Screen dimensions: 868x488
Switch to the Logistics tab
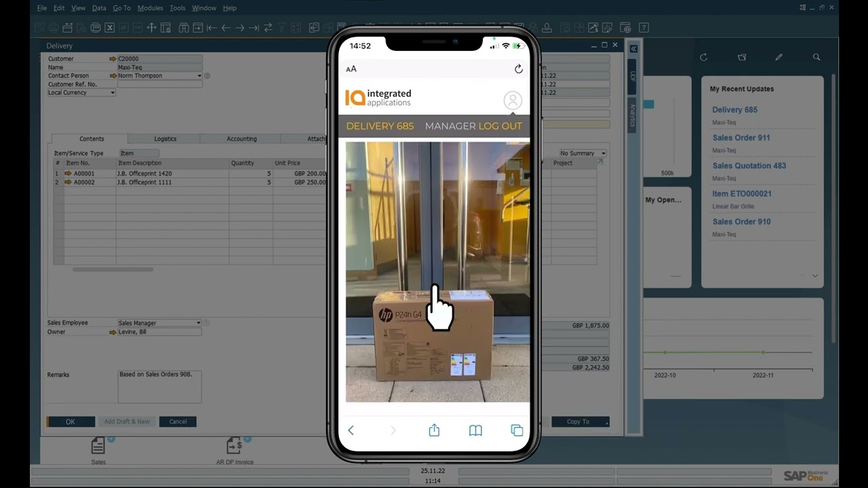click(165, 139)
